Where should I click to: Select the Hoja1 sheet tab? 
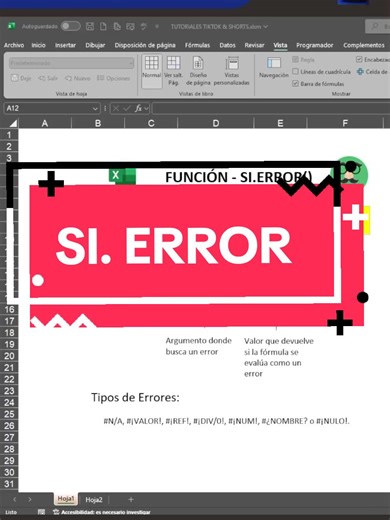pyautogui.click(x=66, y=499)
